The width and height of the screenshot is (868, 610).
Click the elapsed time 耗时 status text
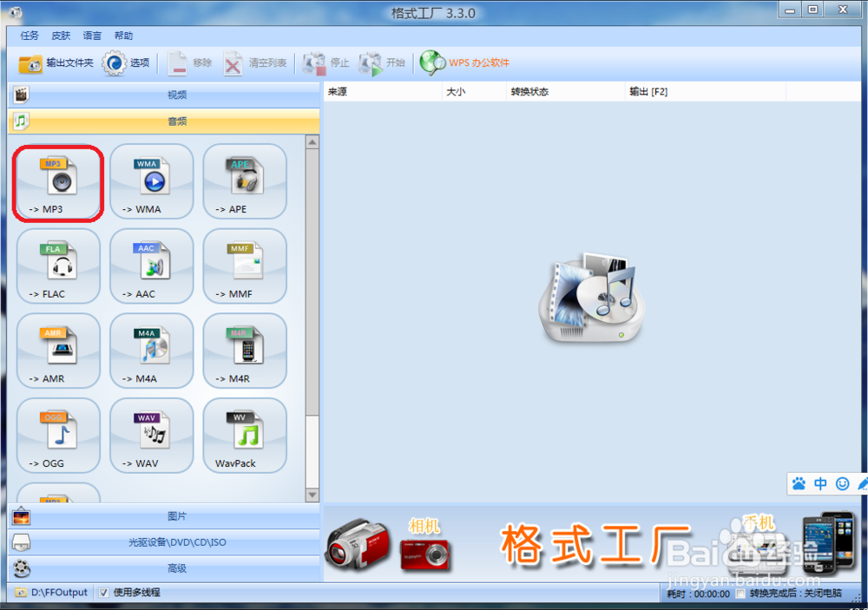(699, 594)
